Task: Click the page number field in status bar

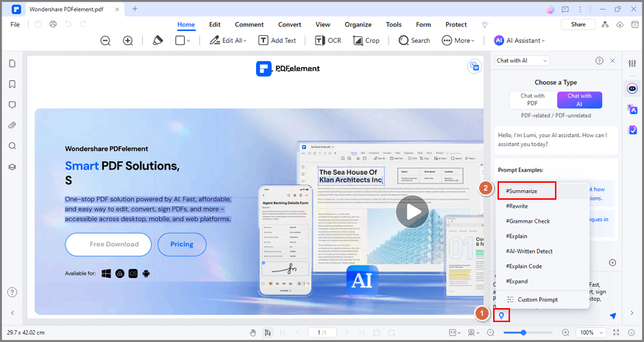Action: tap(322, 332)
